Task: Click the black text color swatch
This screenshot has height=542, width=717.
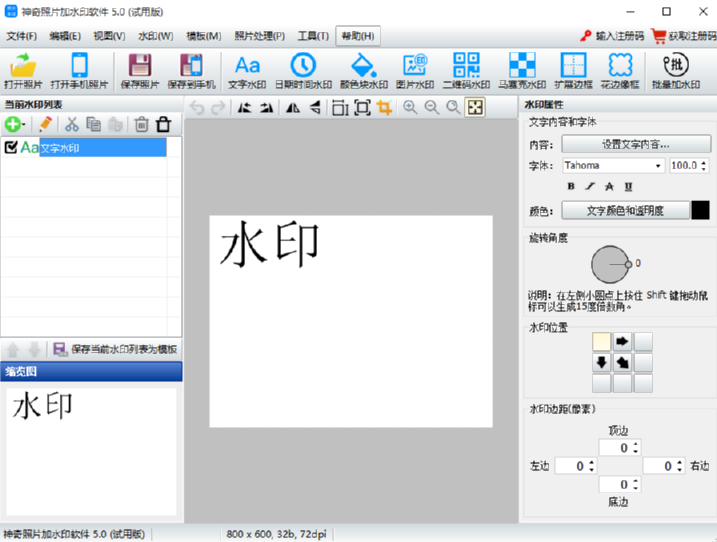Action: [700, 210]
